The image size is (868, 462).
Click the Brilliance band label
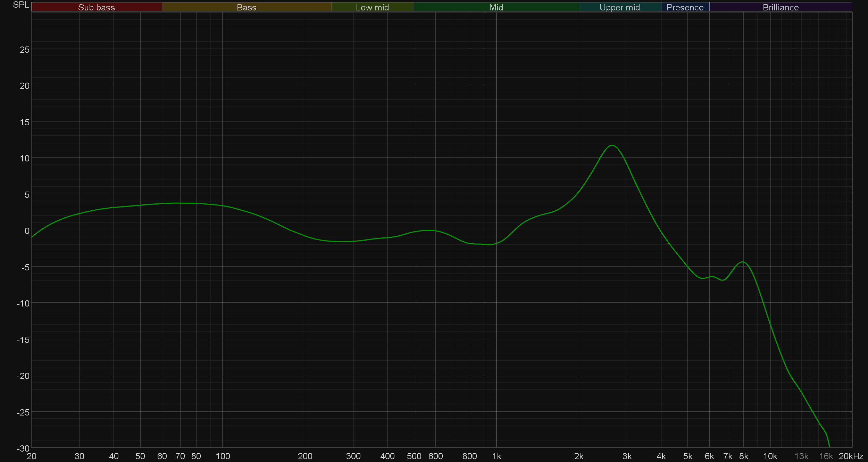pyautogui.click(x=781, y=7)
